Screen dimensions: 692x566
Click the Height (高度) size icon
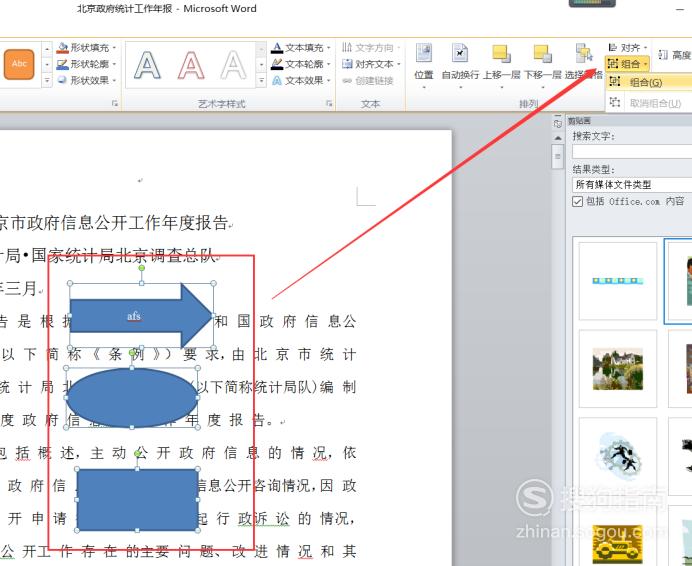[663, 55]
